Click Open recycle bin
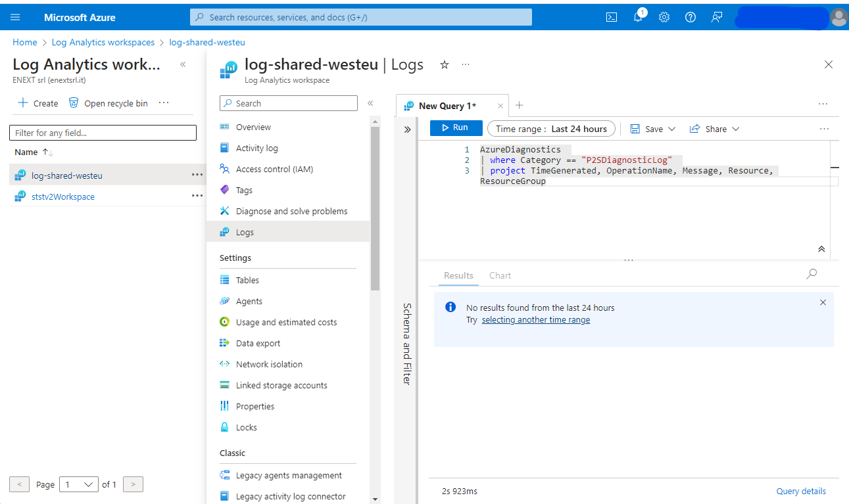849x504 pixels. click(x=109, y=103)
